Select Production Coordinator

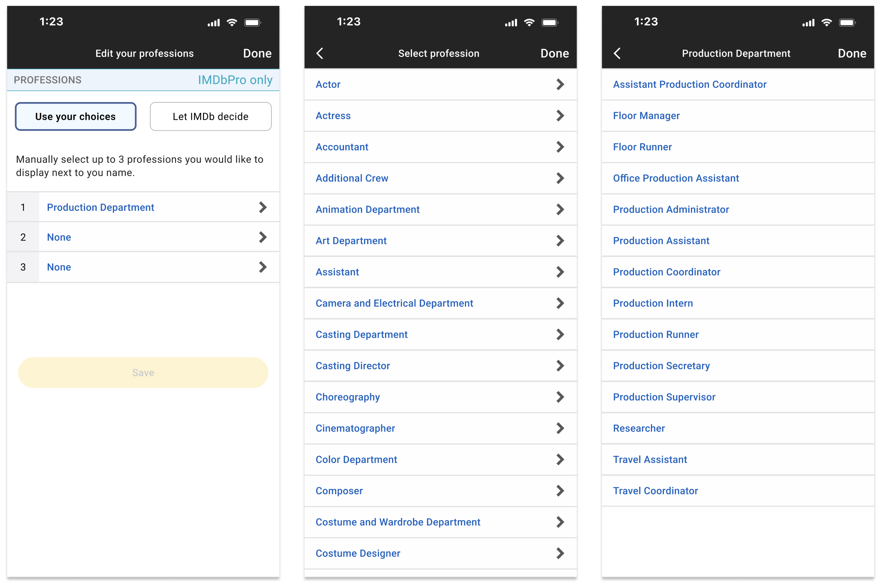click(x=666, y=272)
